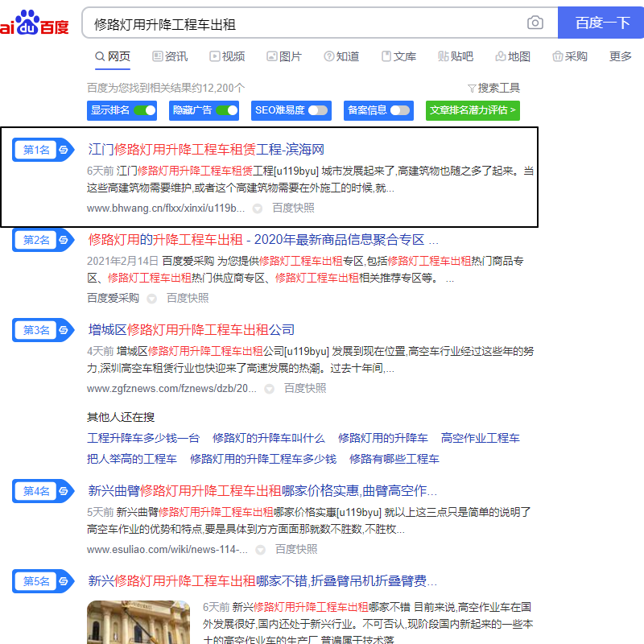Open thumbnail image of the fifth result

coord(138,622)
